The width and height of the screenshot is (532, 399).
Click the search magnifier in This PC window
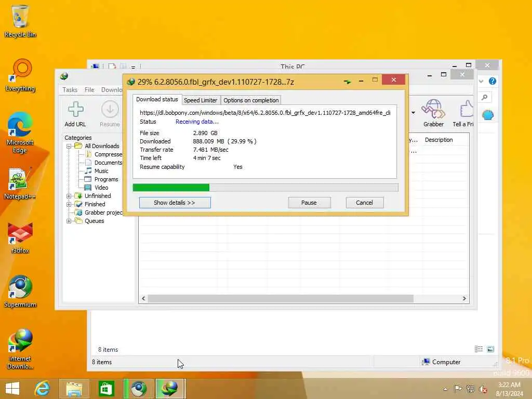click(x=485, y=97)
